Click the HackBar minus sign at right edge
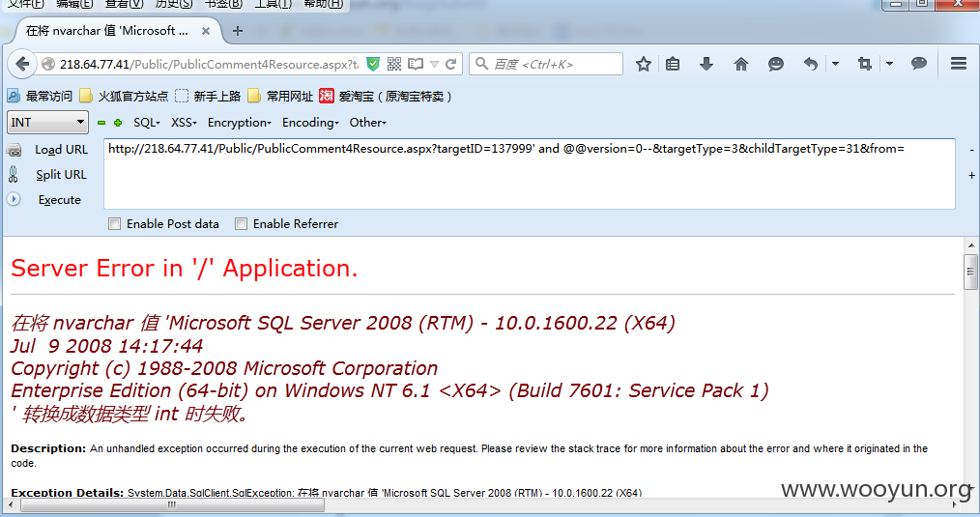The height and width of the screenshot is (517, 980). [x=972, y=150]
